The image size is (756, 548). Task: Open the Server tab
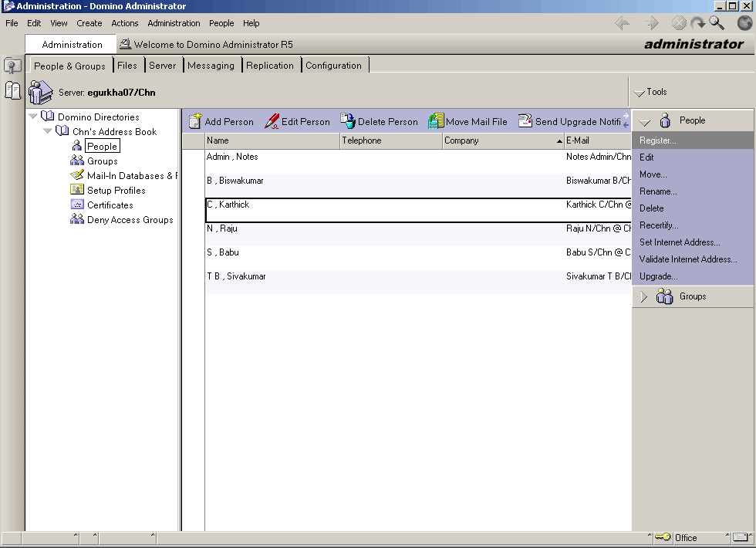coord(163,65)
